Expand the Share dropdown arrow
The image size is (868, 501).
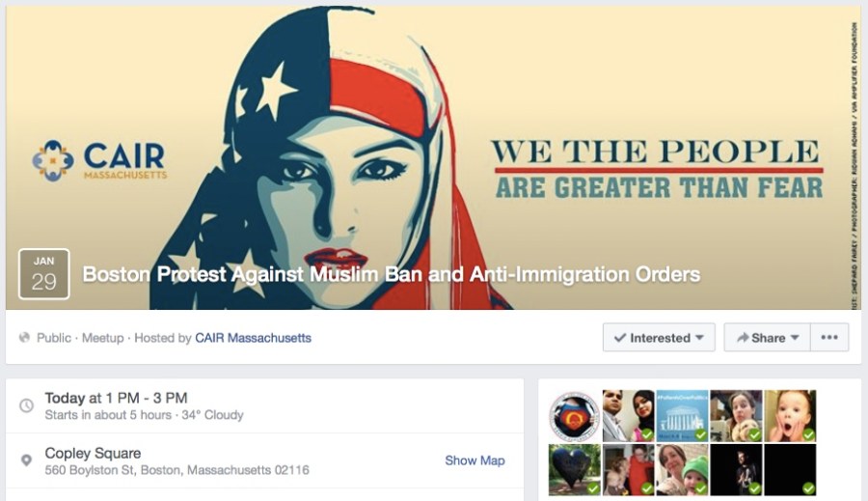click(795, 338)
